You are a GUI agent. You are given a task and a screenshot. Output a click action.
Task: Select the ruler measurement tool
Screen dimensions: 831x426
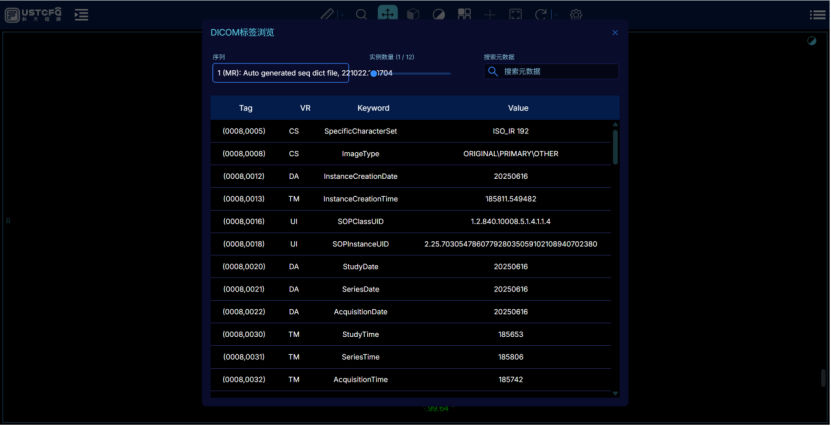point(327,15)
